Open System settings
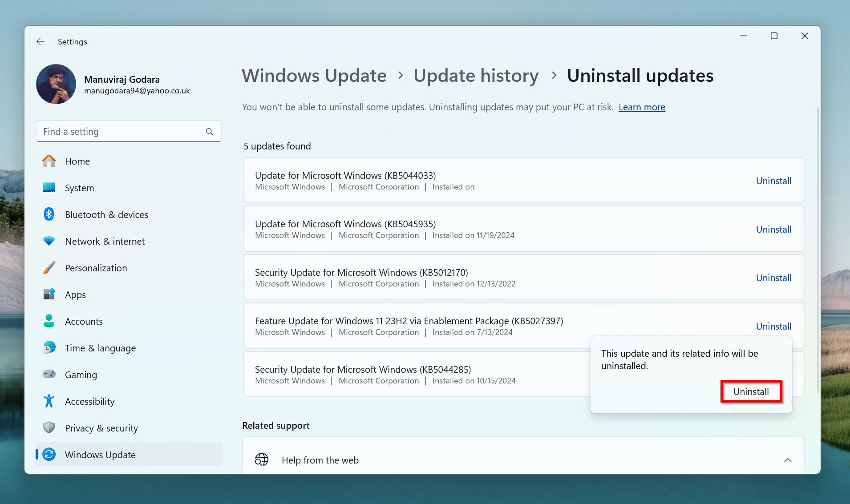The height and width of the screenshot is (504, 850). click(x=129, y=188)
